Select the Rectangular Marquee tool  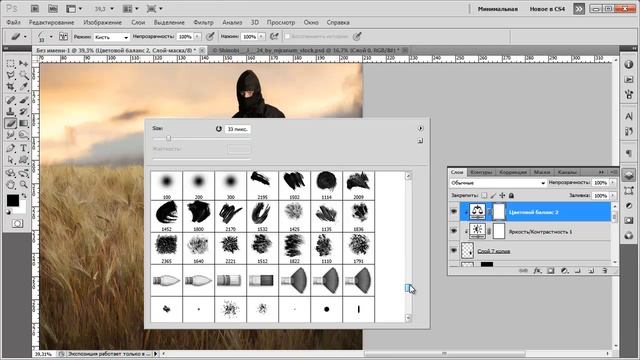click(x=11, y=64)
